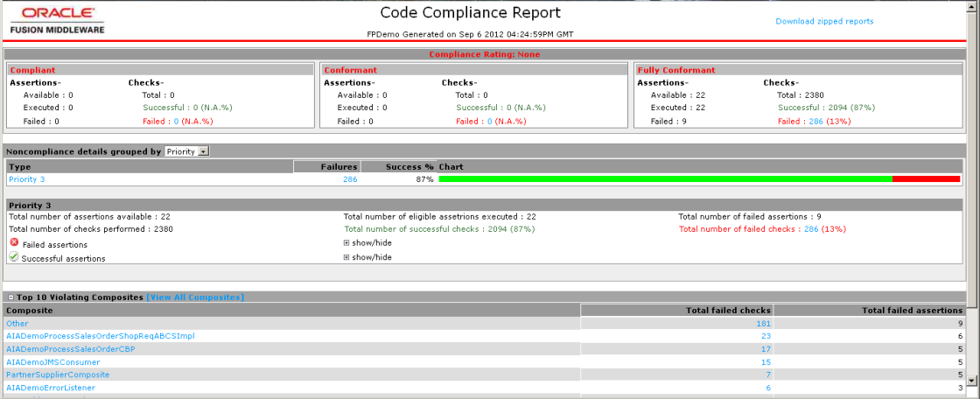The image size is (980, 399).
Task: Open 23 failed checks link
Action: point(766,336)
